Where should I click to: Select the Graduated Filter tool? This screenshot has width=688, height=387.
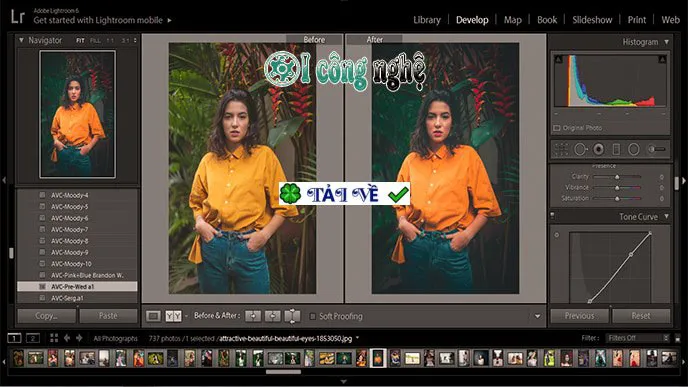[616, 149]
